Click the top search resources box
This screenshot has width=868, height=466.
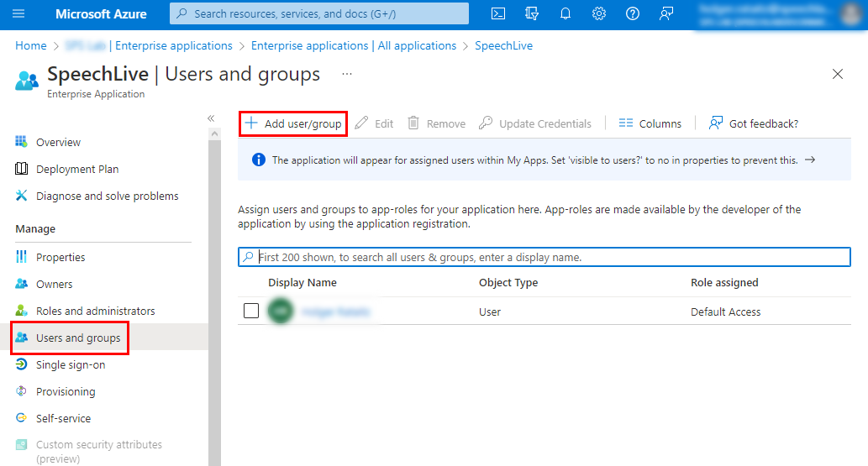click(319, 13)
